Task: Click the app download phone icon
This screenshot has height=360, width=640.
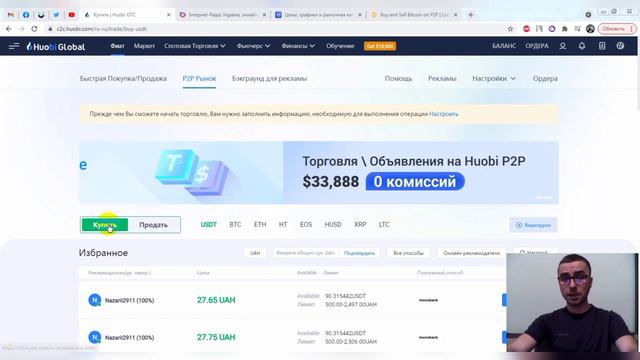Action: (602, 46)
